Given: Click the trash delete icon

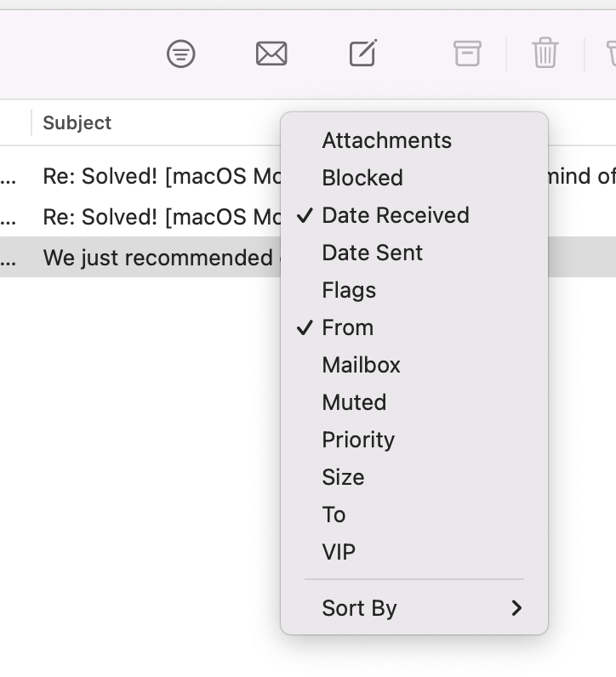Looking at the screenshot, I should coord(545,54).
